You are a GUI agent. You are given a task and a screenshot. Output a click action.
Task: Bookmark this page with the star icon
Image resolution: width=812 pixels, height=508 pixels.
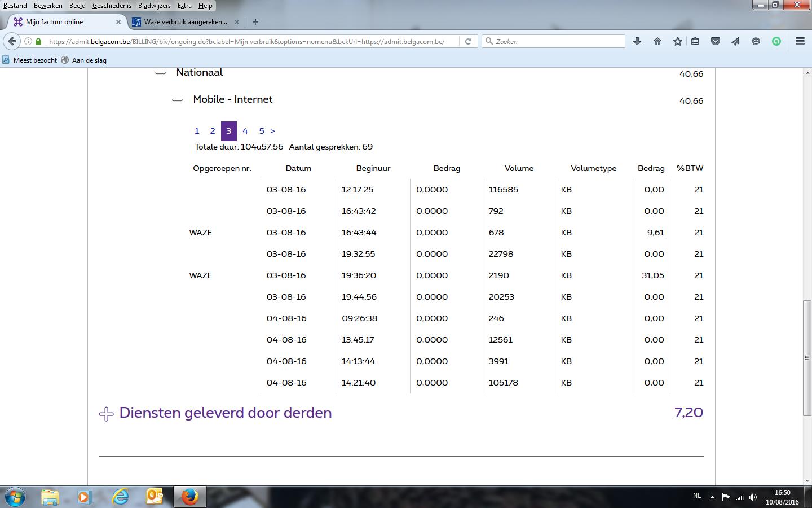tap(678, 41)
